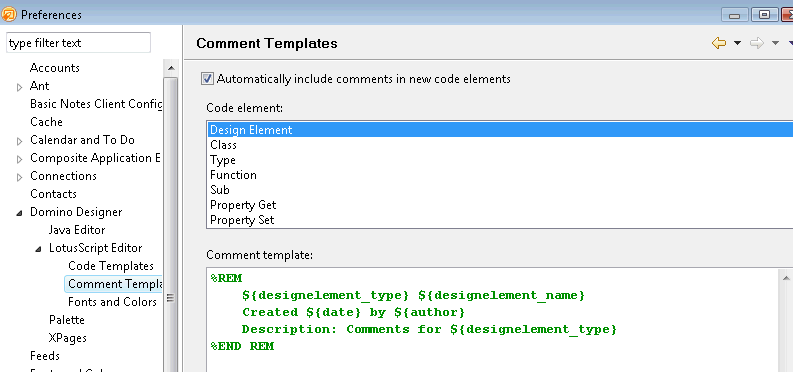Select Domino Designer tree item
This screenshot has height=372, width=793.
tap(76, 212)
